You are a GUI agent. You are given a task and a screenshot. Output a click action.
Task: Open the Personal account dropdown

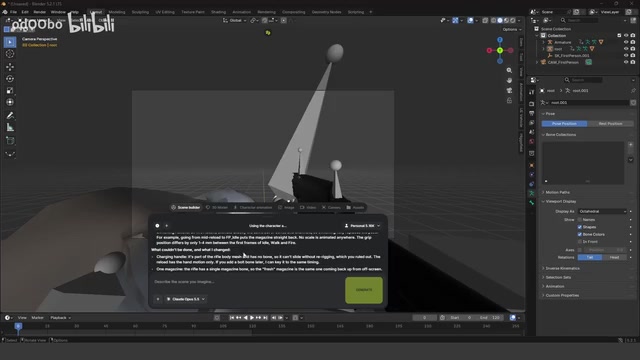click(x=362, y=226)
